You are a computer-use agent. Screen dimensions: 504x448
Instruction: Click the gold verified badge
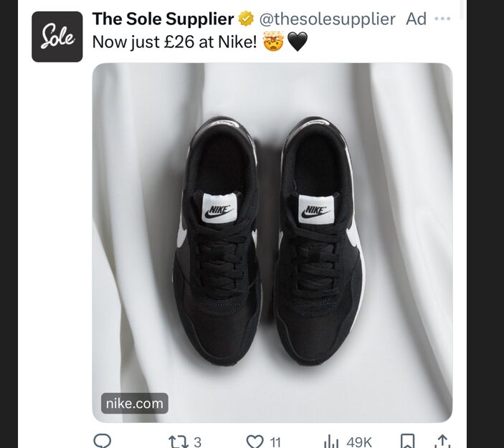click(x=246, y=19)
